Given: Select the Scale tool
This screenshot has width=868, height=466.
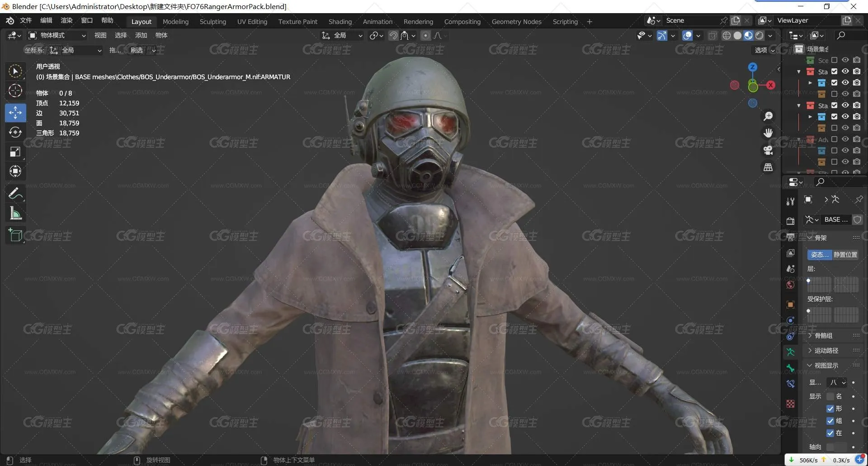Looking at the screenshot, I should pos(15,152).
